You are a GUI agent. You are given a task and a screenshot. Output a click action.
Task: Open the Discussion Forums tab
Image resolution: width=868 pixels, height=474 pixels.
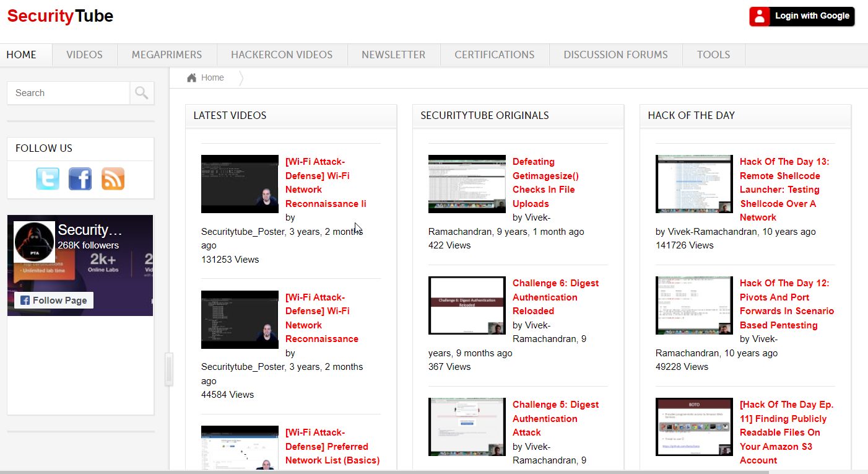coord(615,55)
